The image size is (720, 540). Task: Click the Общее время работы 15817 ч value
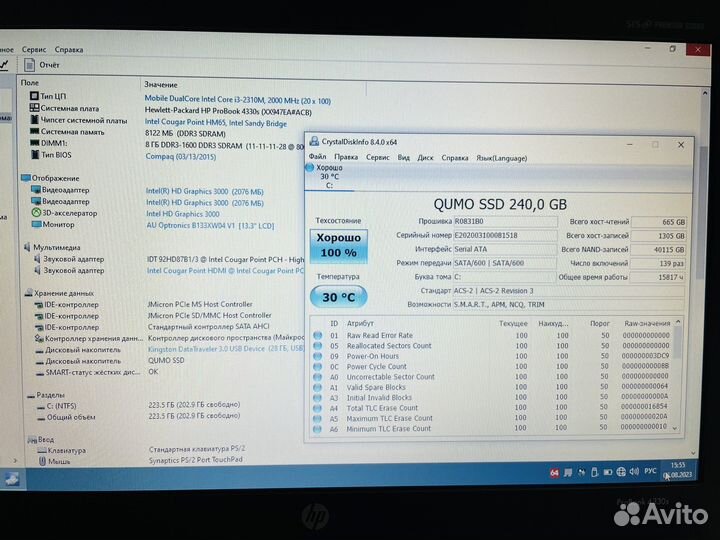[658, 277]
